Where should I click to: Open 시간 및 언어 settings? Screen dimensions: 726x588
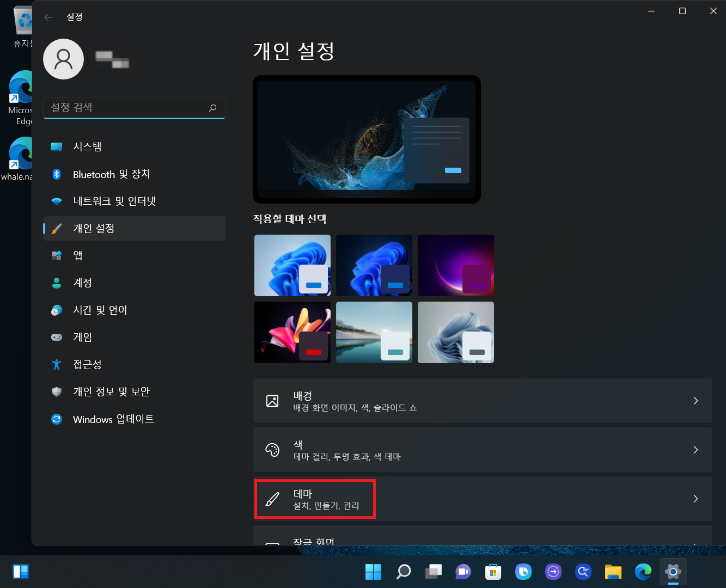click(x=134, y=310)
